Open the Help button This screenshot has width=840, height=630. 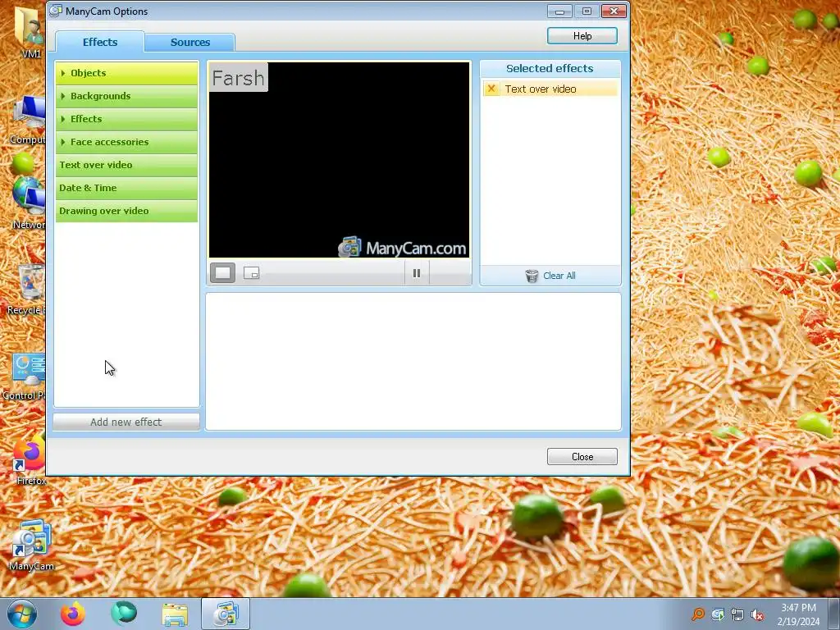click(x=582, y=36)
